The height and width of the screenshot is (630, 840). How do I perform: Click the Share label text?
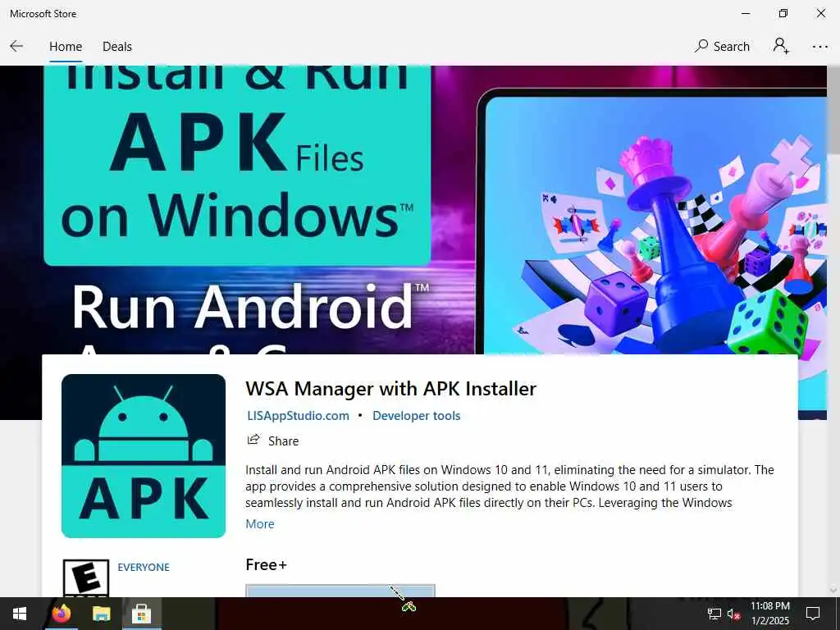(283, 441)
